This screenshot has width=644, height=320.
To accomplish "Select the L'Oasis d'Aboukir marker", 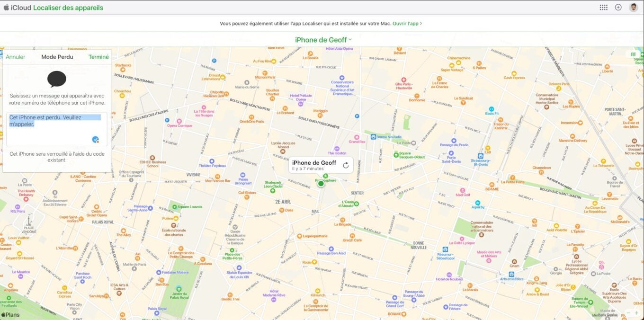I will click(x=356, y=204).
